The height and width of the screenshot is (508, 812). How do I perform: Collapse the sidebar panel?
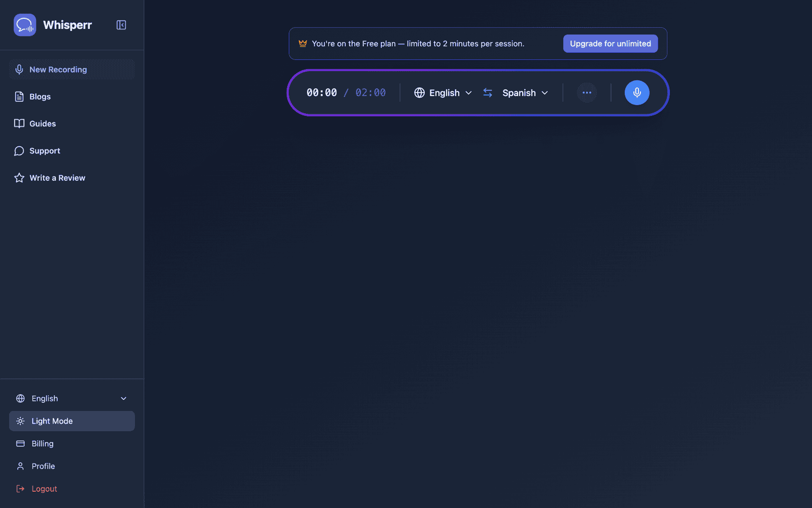click(121, 25)
